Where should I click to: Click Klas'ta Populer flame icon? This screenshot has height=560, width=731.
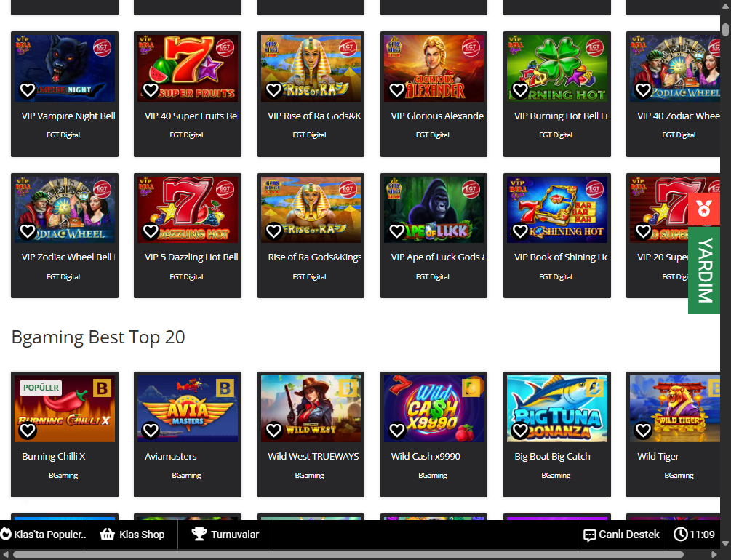[x=6, y=535]
